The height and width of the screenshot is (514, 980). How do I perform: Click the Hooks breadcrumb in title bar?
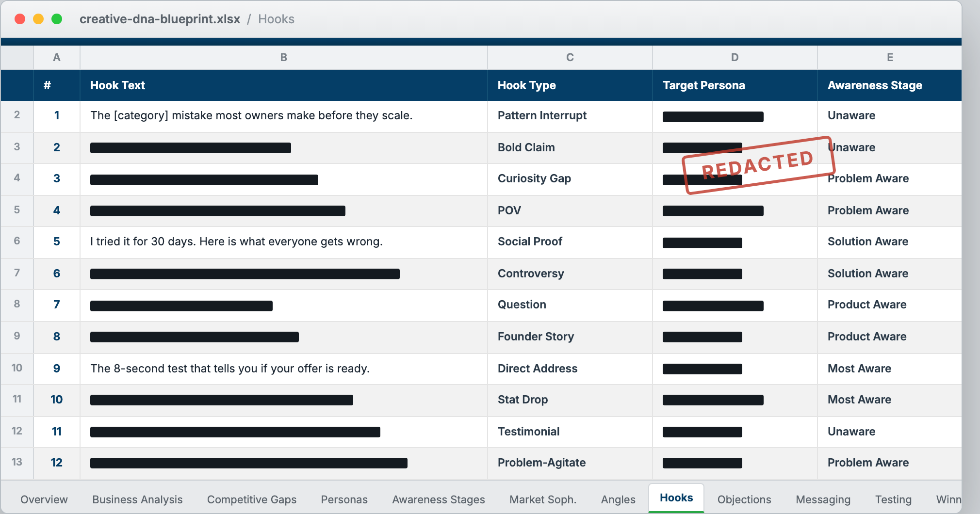276,19
